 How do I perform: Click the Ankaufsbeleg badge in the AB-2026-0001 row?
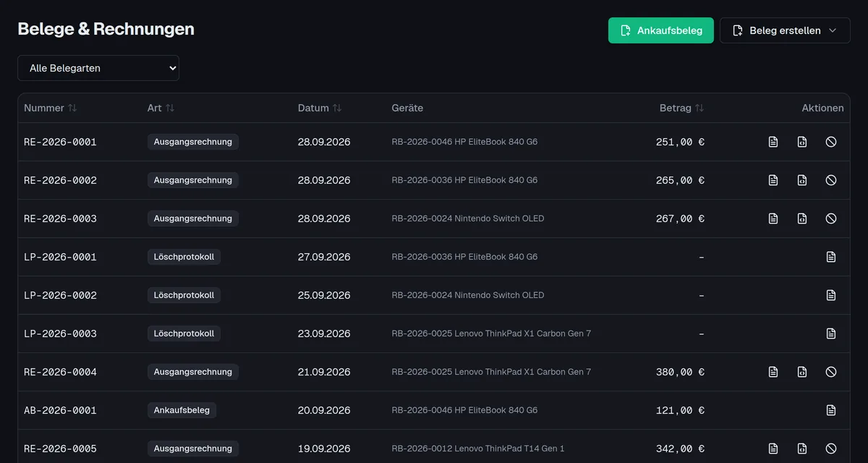click(182, 410)
